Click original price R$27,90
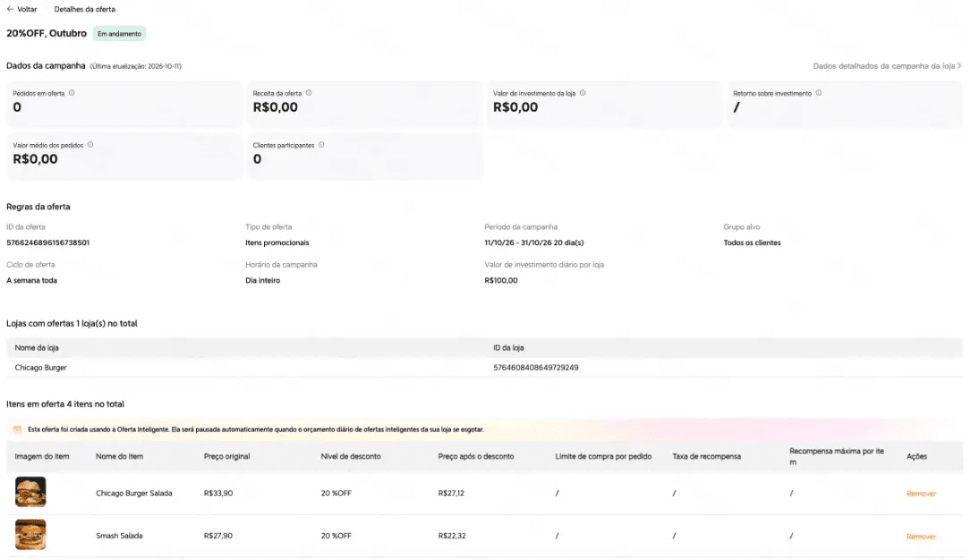Viewport: 969px width, 560px height. pyautogui.click(x=218, y=536)
